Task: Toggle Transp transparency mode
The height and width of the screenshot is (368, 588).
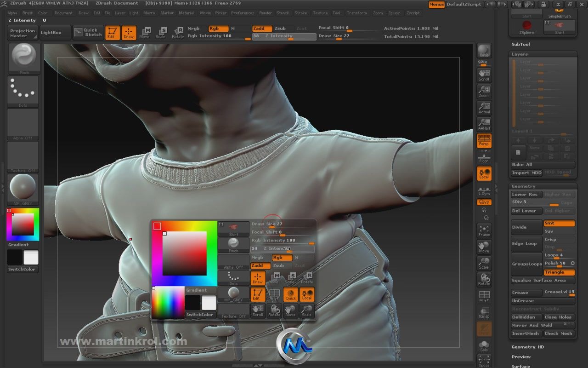Action: 484,312
